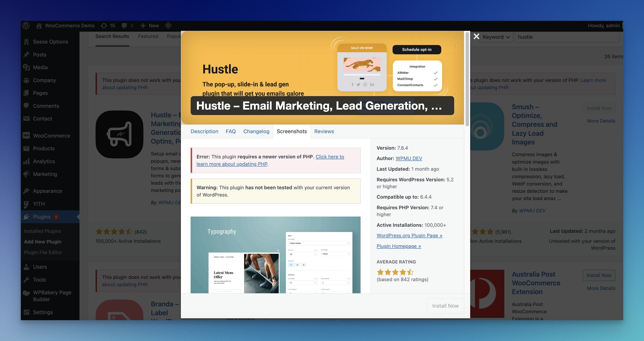Screen dimensions: 644x341
Task: Open Products via the tag icon
Action: click(27, 148)
